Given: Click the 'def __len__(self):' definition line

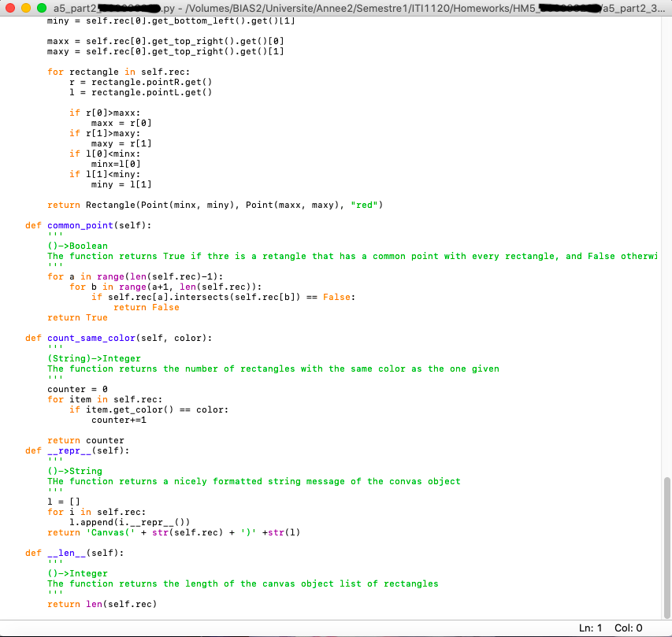Looking at the screenshot, I should pos(74,553).
